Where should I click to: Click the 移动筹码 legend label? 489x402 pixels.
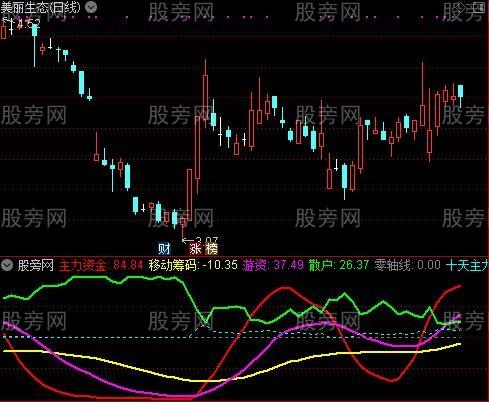(173, 265)
